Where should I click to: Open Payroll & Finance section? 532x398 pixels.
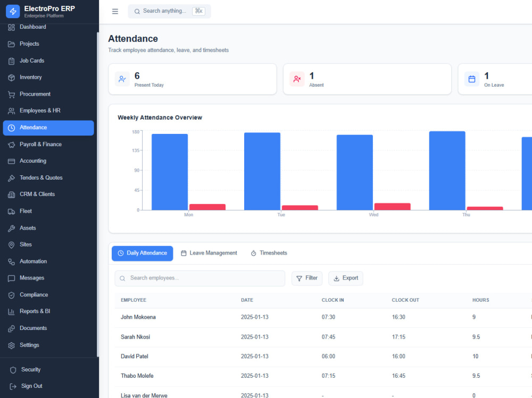[48, 145]
